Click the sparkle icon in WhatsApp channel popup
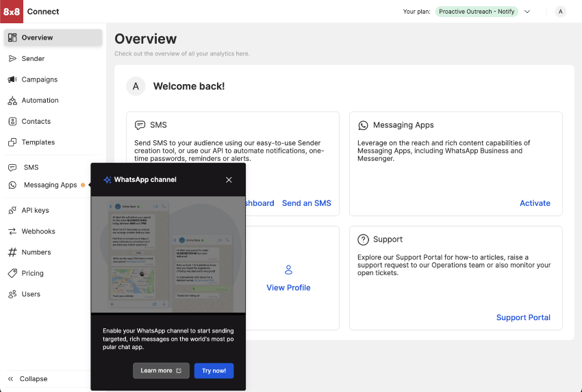The width and height of the screenshot is (582, 392). pos(107,180)
